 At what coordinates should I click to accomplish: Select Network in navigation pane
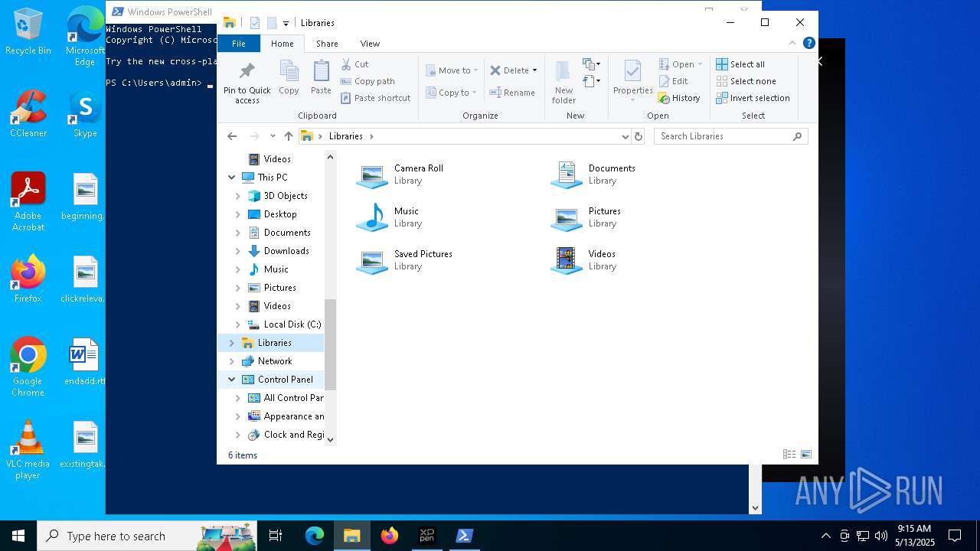266,361
